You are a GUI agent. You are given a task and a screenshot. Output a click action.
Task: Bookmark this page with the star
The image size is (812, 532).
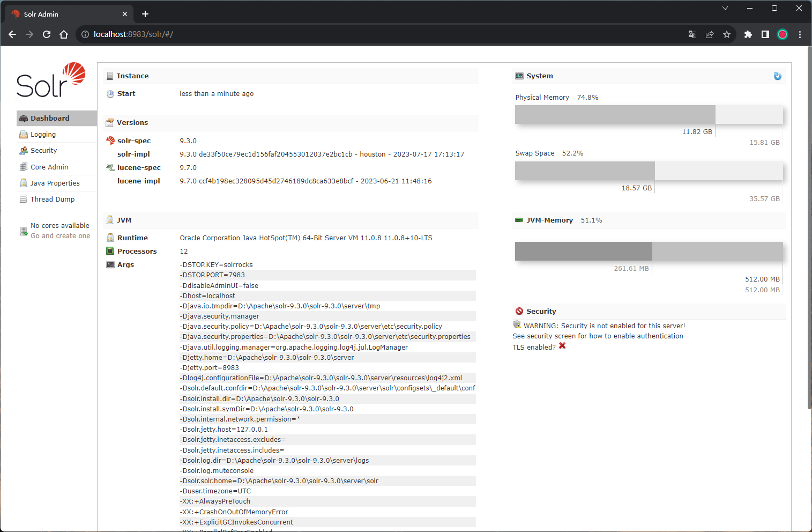727,34
